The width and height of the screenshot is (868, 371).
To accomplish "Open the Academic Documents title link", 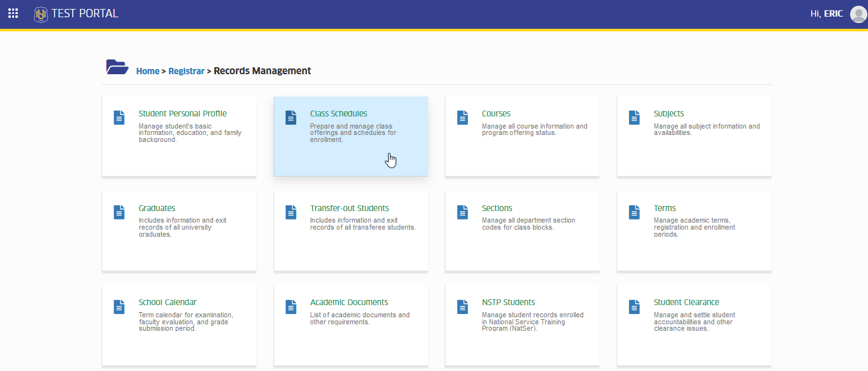I will pyautogui.click(x=349, y=303).
